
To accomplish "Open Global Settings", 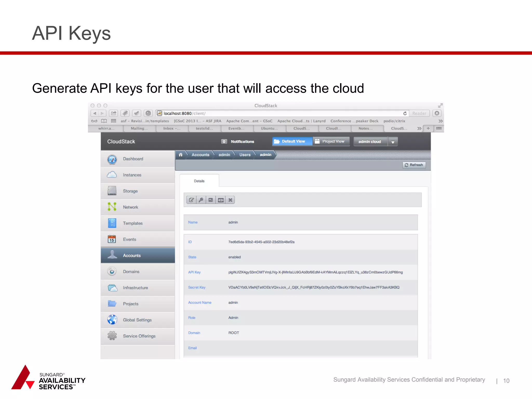I will click(138, 320).
